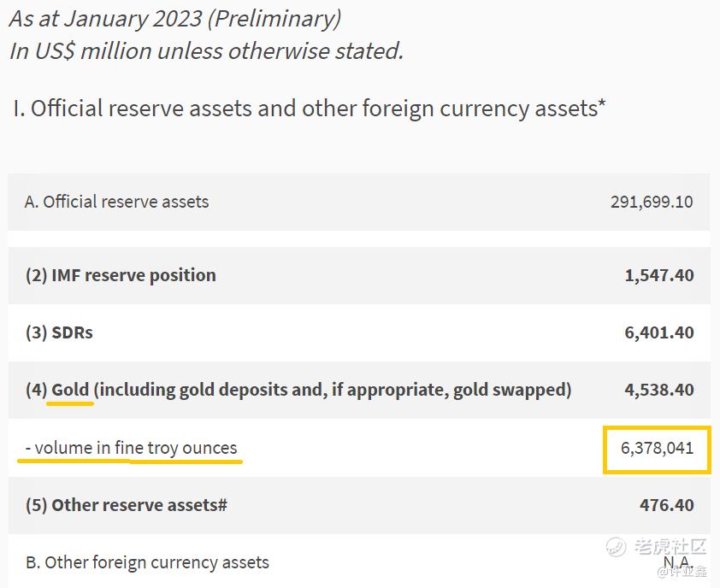Click the 4,538.40 gold value
The height and width of the screenshot is (588, 720).
click(658, 390)
